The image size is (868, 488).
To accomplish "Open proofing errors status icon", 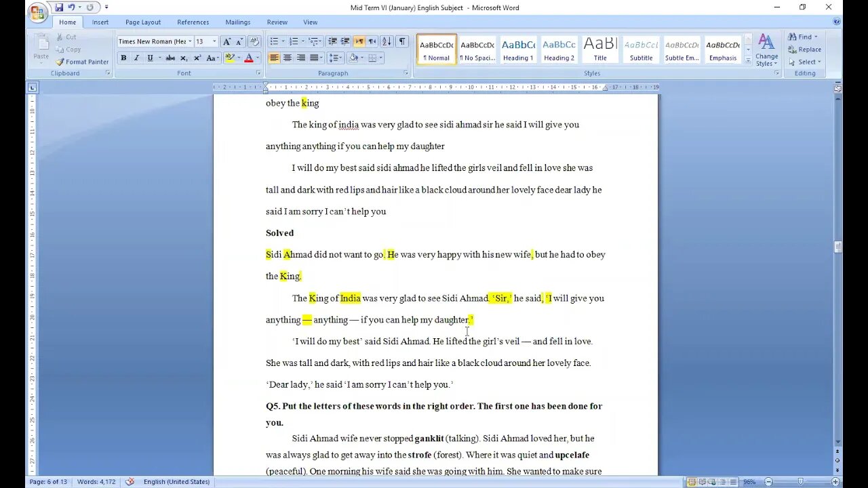I will 130,482.
